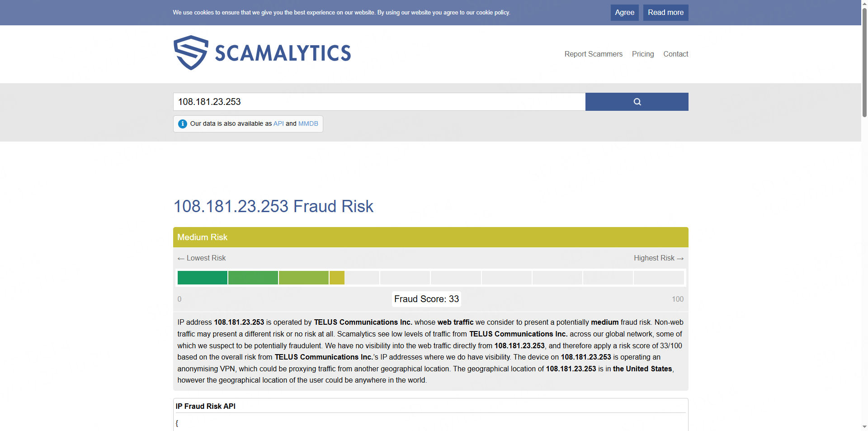868x431 pixels.
Task: Click the 108.181.23.253 Fraud Risk heading
Action: click(273, 206)
